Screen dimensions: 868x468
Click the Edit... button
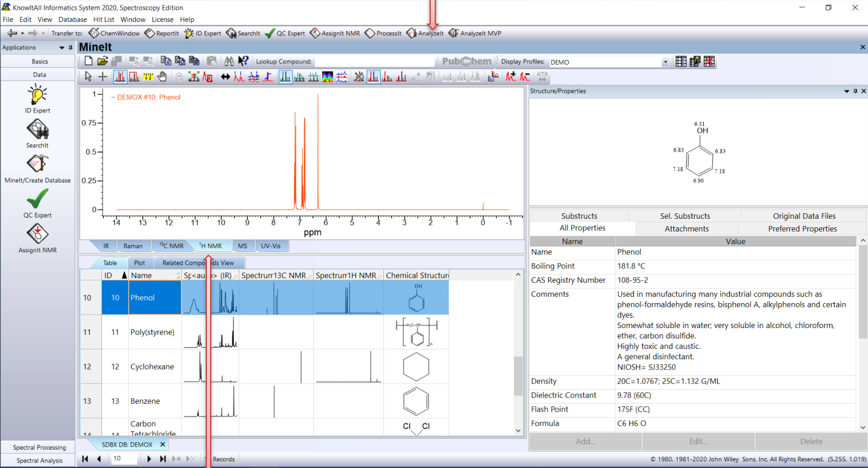(698, 441)
